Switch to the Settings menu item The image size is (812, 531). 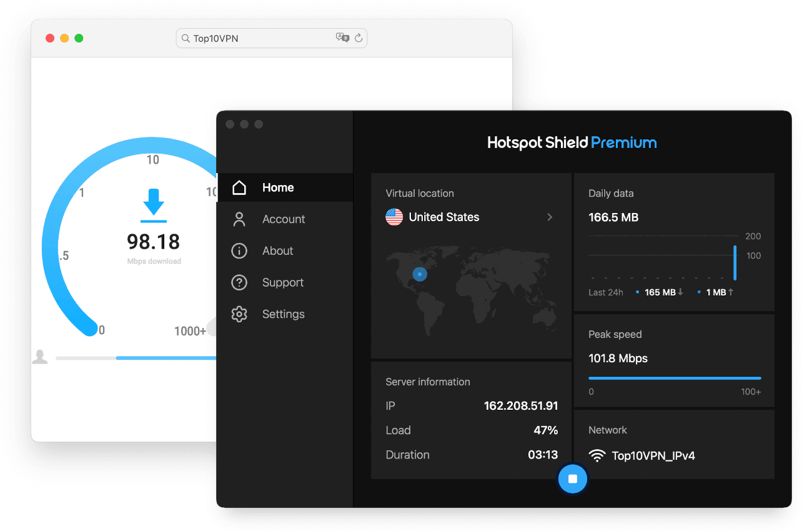(x=283, y=314)
